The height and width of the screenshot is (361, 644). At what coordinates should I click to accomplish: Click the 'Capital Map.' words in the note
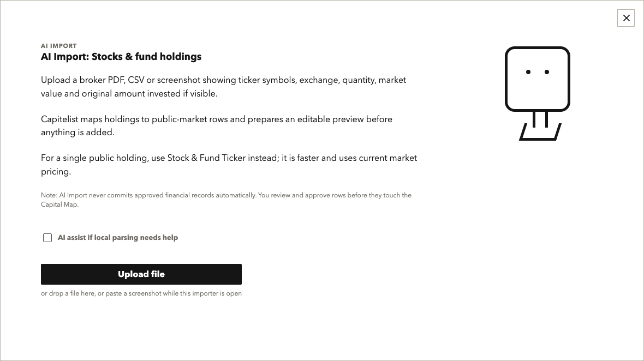coord(59,204)
